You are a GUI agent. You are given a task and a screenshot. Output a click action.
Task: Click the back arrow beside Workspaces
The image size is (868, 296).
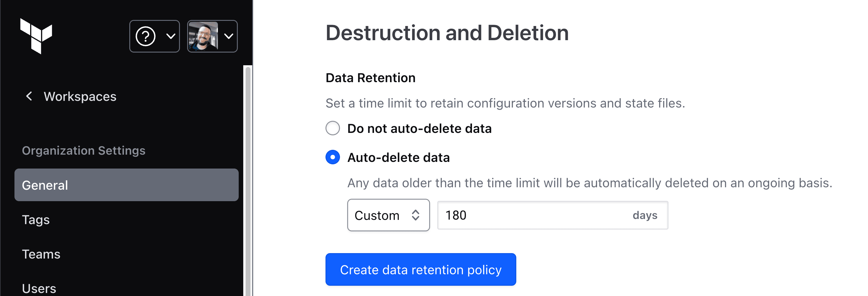point(29,96)
